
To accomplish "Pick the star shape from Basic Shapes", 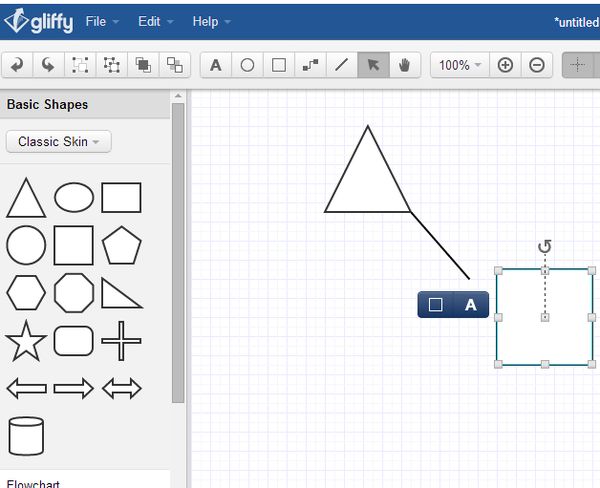I will (26, 341).
